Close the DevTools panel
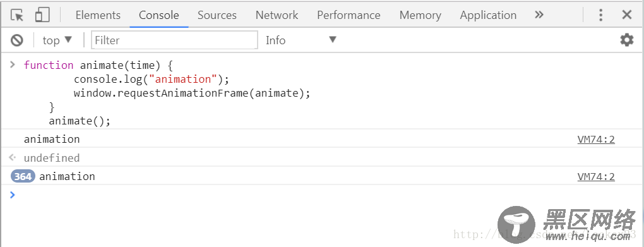This screenshot has width=644, height=247. pos(627,15)
